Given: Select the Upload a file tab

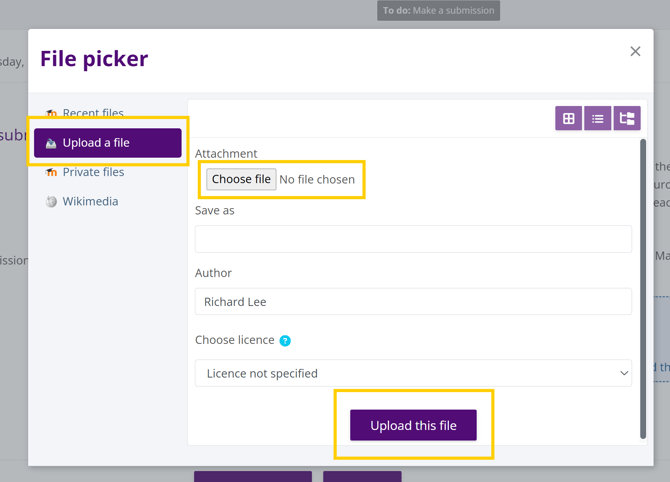Looking at the screenshot, I should click(108, 143).
